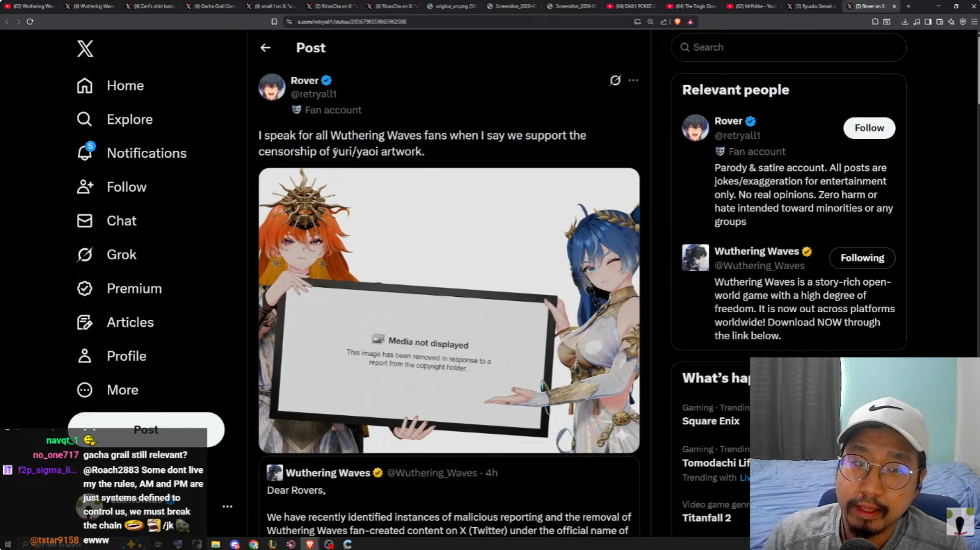Open the Square Enix trending topic
Viewport: 980px width, 550px height.
tap(711, 421)
